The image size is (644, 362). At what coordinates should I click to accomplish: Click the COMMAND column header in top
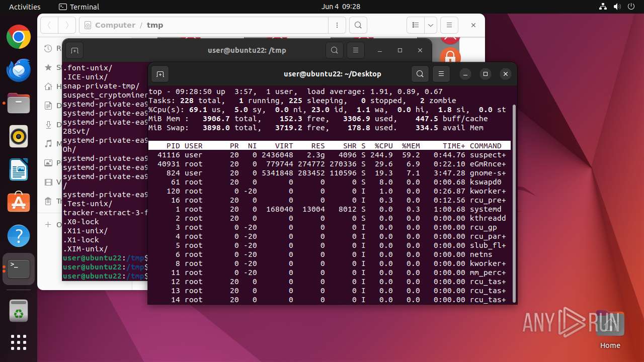click(486, 146)
